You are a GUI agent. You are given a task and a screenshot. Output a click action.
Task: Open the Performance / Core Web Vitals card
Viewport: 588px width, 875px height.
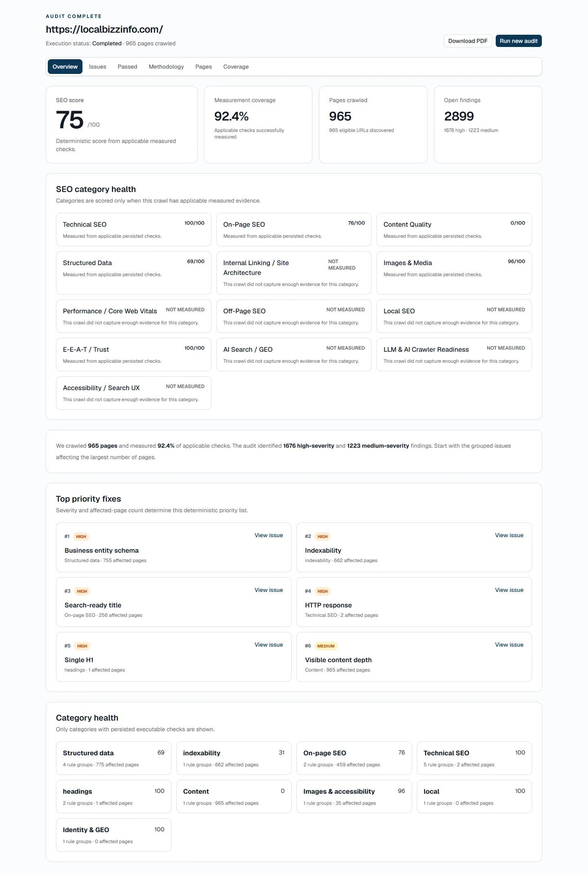134,316
